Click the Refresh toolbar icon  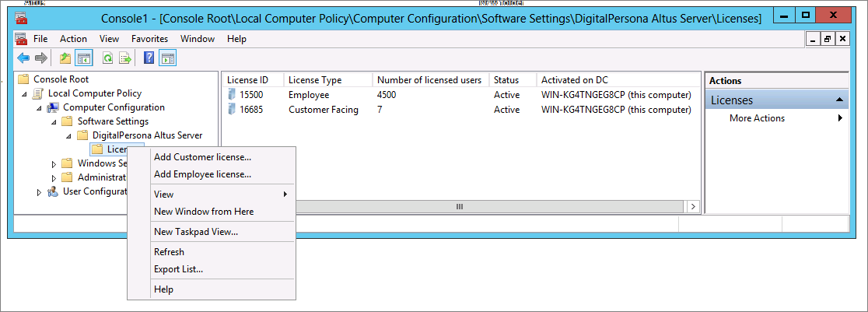point(107,58)
